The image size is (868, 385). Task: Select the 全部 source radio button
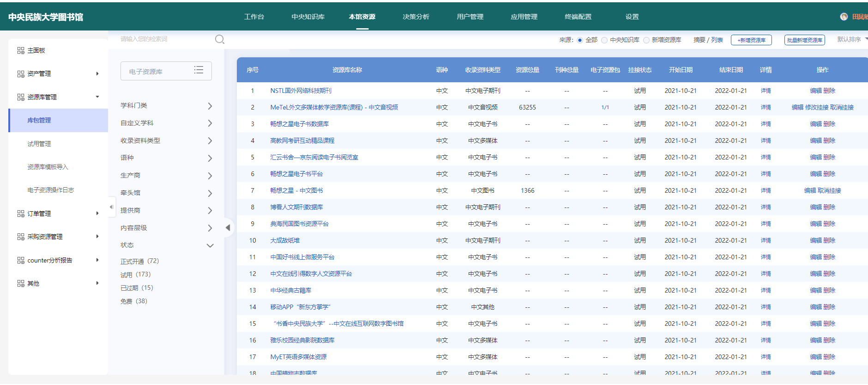(580, 40)
